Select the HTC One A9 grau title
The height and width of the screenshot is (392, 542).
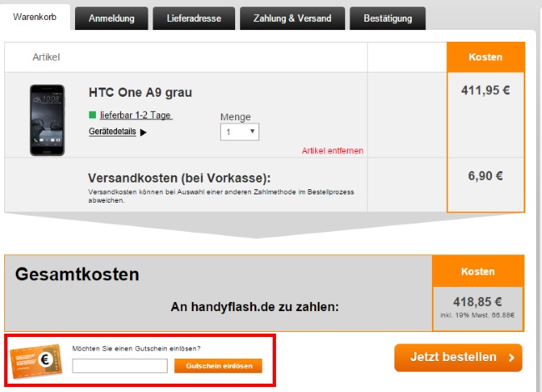(x=140, y=93)
